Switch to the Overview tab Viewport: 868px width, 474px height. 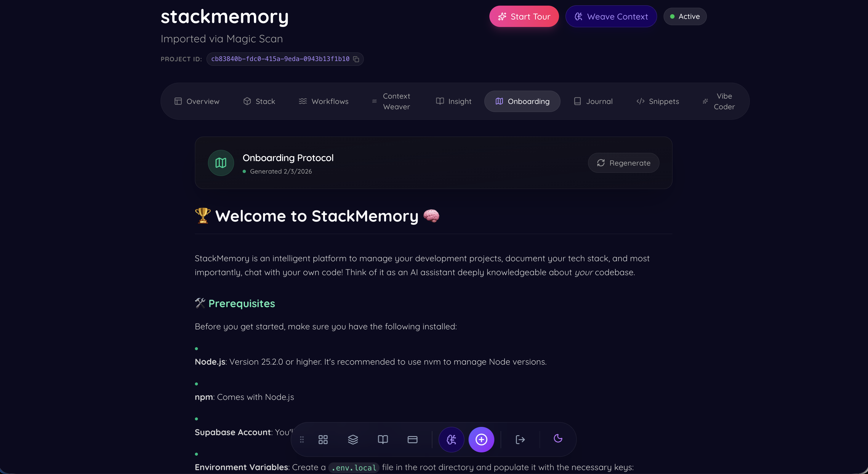click(x=197, y=101)
